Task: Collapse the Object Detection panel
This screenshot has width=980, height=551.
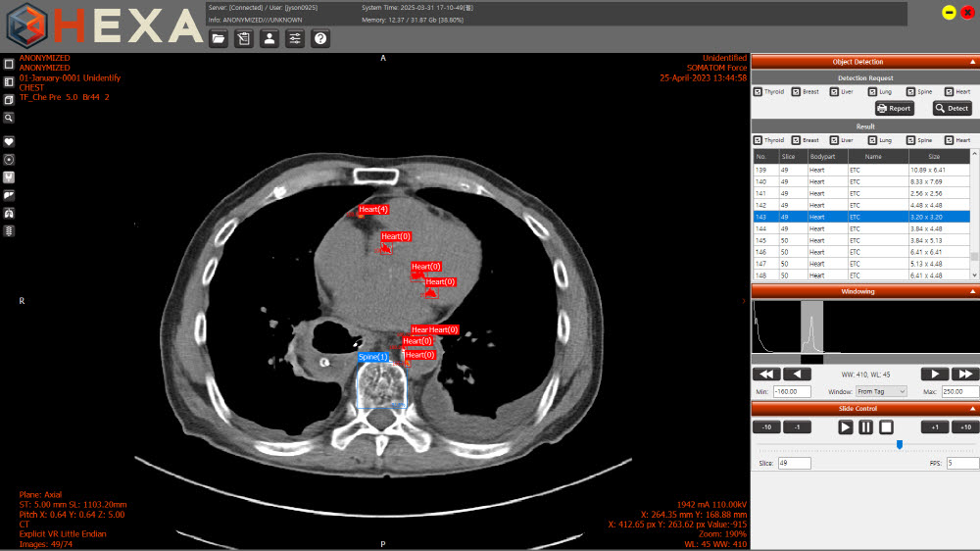Action: coord(972,62)
